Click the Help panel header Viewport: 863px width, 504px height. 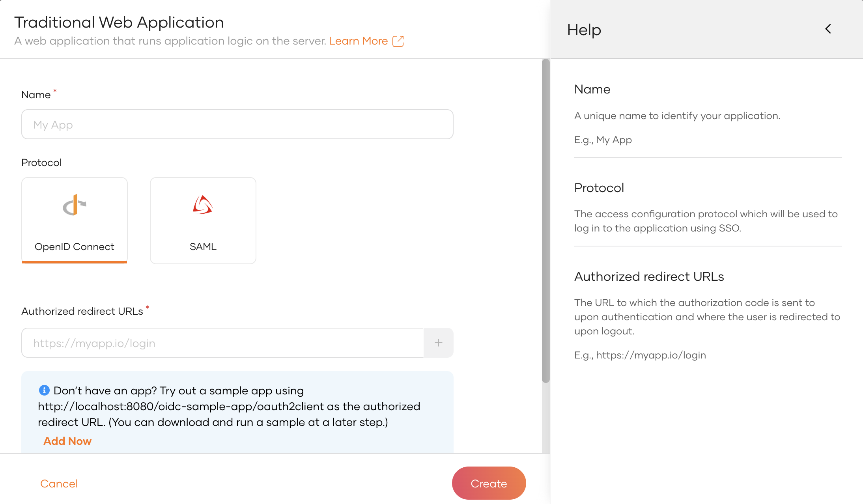584,29
